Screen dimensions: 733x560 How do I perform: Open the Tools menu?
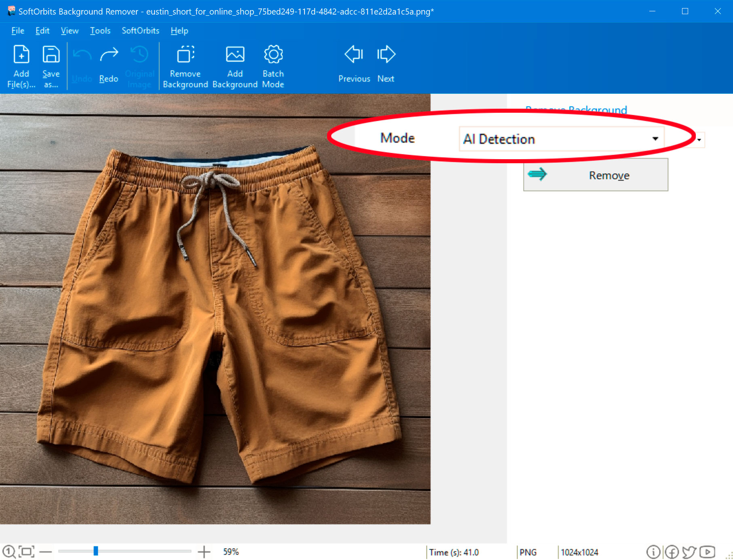[x=100, y=30]
